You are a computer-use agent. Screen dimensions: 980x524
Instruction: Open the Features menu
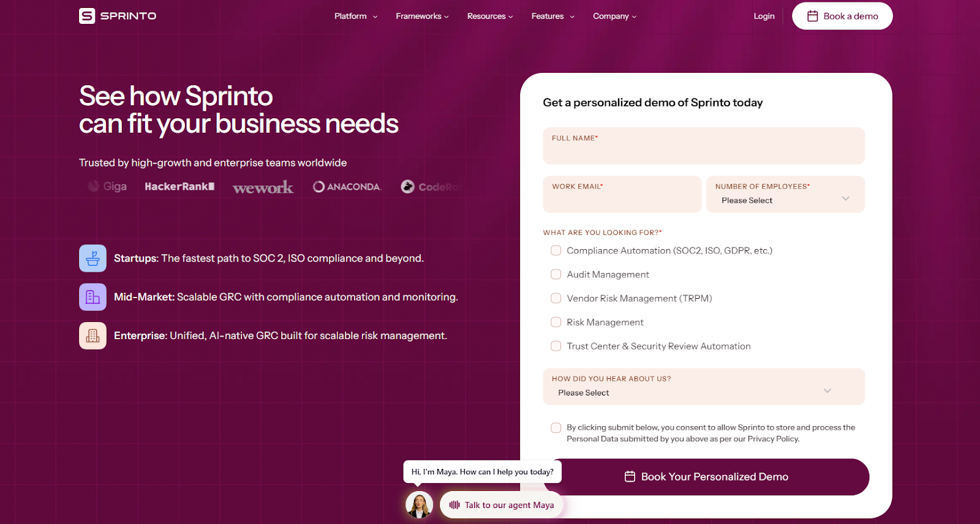[553, 16]
